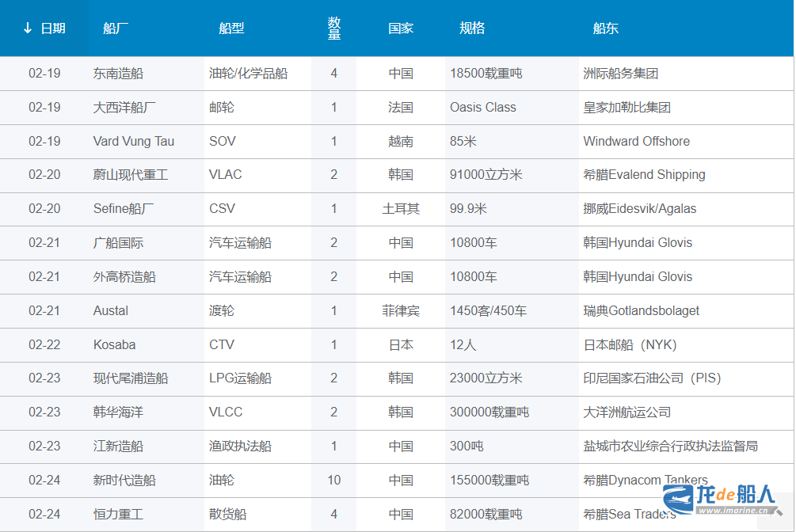Click the 国家 column header
This screenshot has width=796, height=532.
click(401, 28)
